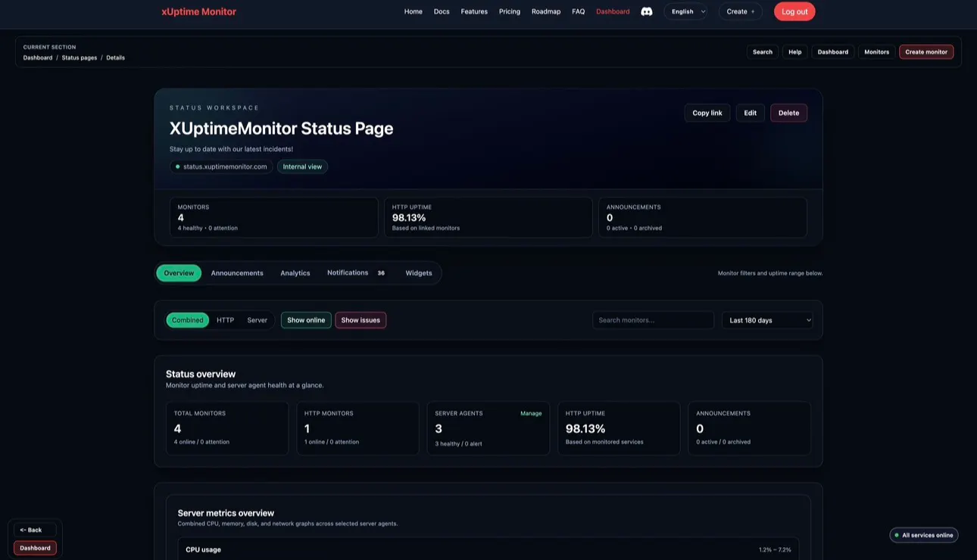Click the notification count badge 36

pos(381,273)
